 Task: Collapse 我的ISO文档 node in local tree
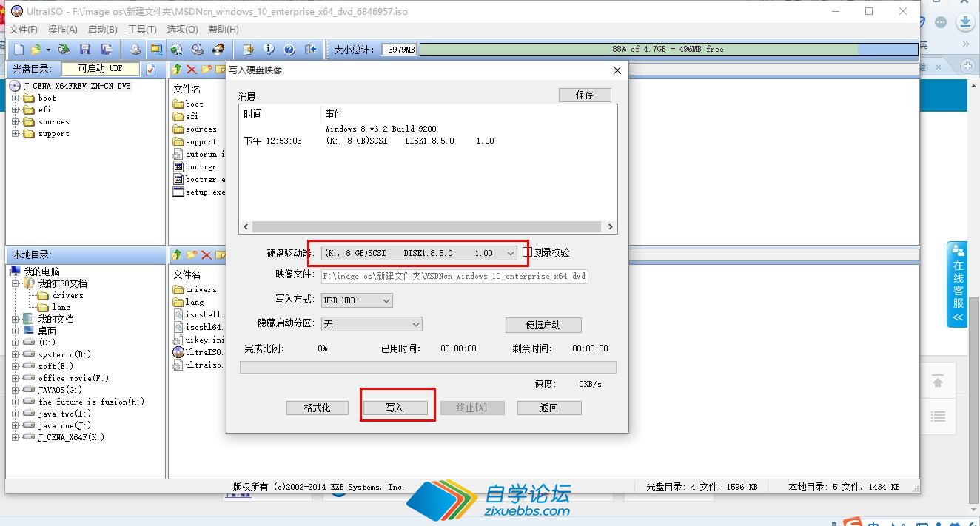click(x=16, y=283)
